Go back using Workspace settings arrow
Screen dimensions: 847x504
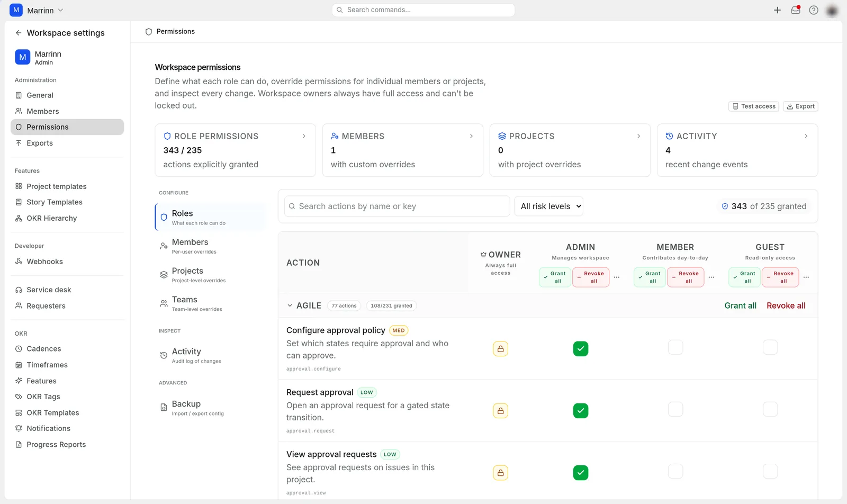coord(19,33)
